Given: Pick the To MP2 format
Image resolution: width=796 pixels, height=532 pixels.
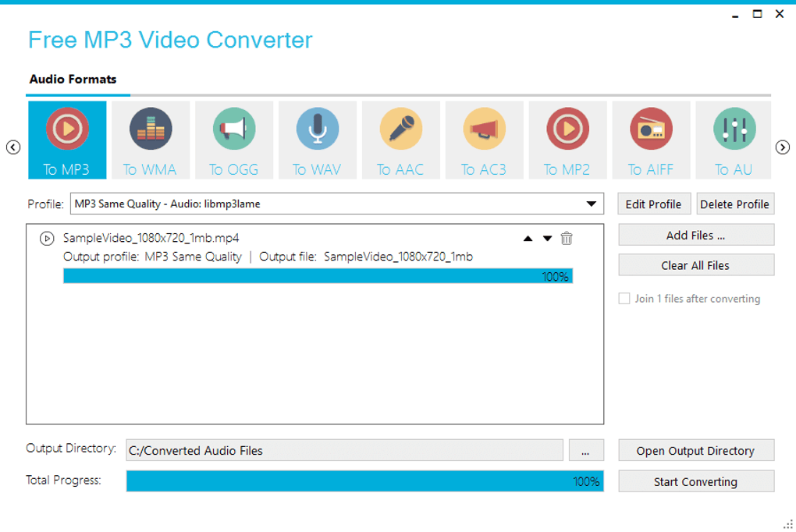Looking at the screenshot, I should [x=567, y=140].
